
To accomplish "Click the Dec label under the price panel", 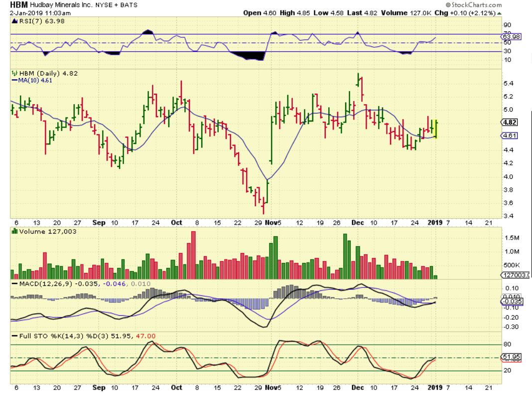I will (x=358, y=223).
